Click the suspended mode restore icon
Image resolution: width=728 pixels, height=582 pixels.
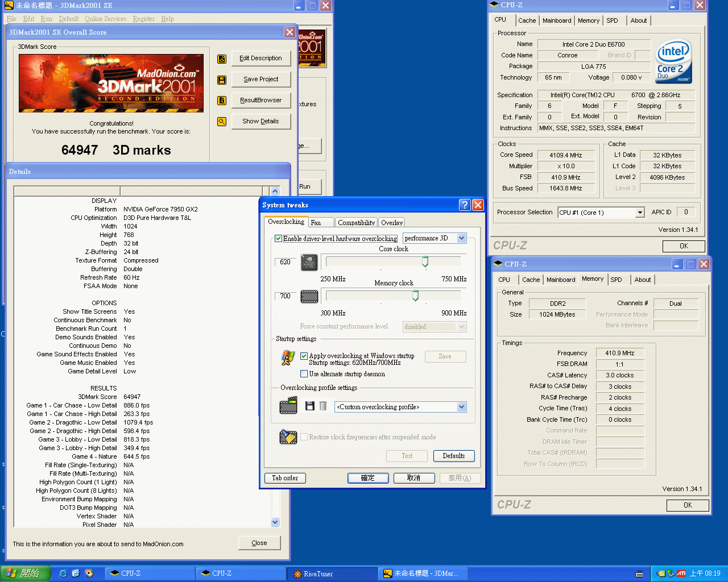(x=288, y=437)
